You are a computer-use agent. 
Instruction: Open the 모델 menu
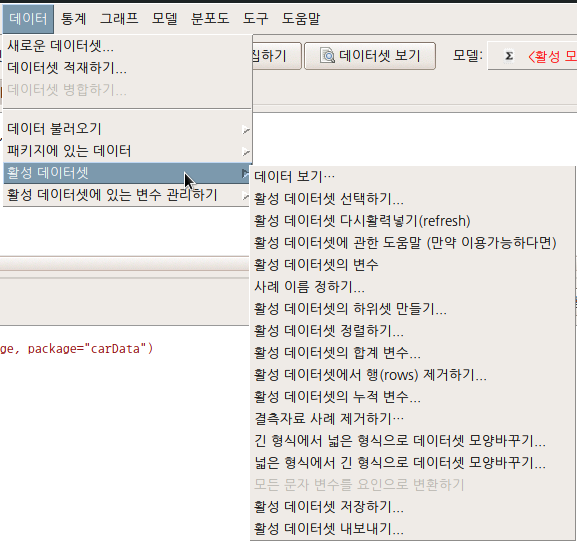coord(164,19)
